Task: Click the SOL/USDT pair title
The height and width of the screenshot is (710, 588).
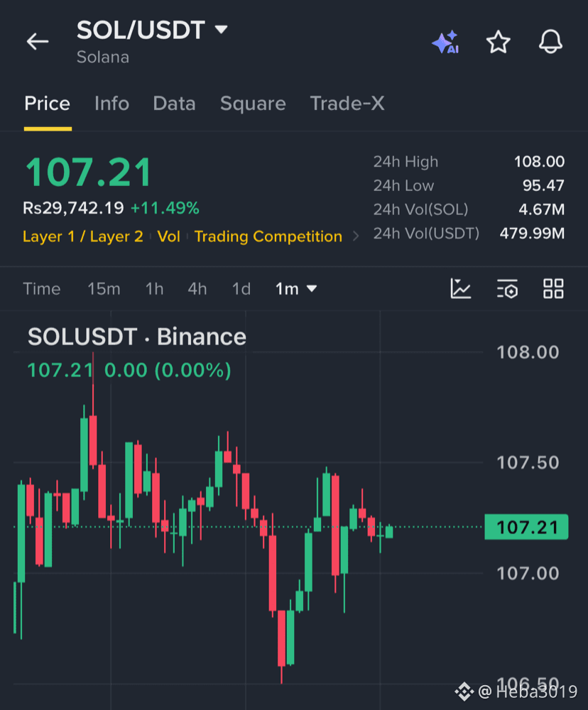Action: pos(141,31)
